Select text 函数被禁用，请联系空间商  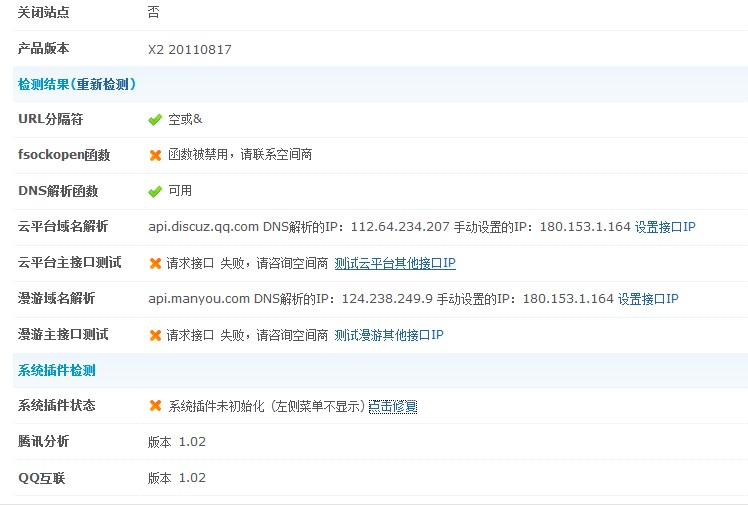[240, 155]
